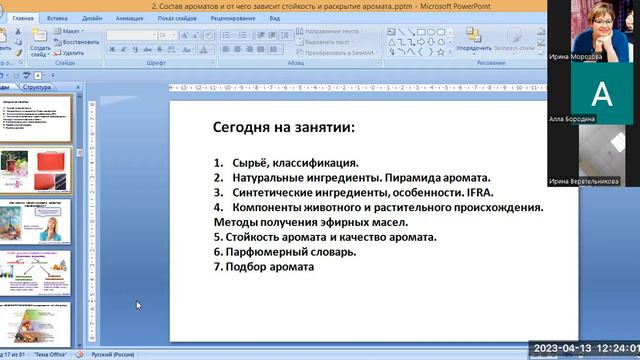Expand the shapes gallery
This screenshot has height=360, width=640.
pyautogui.click(x=451, y=52)
